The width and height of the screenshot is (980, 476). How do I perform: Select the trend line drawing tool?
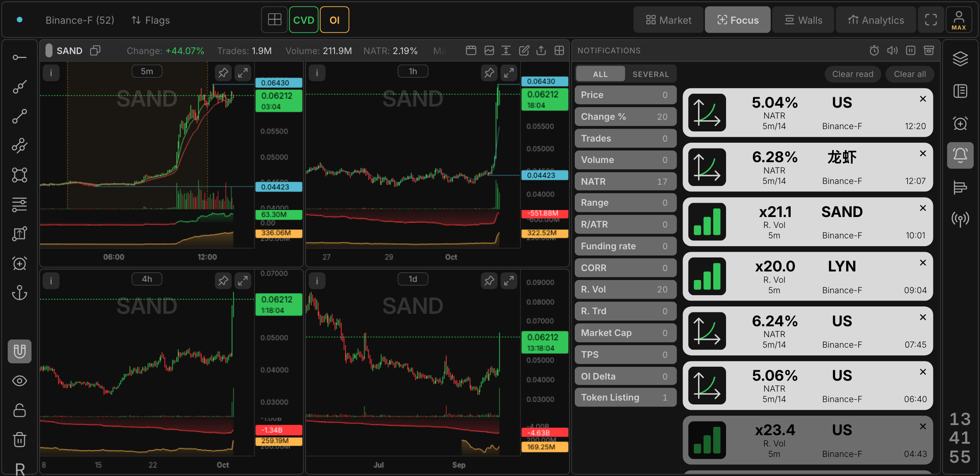pos(19,116)
